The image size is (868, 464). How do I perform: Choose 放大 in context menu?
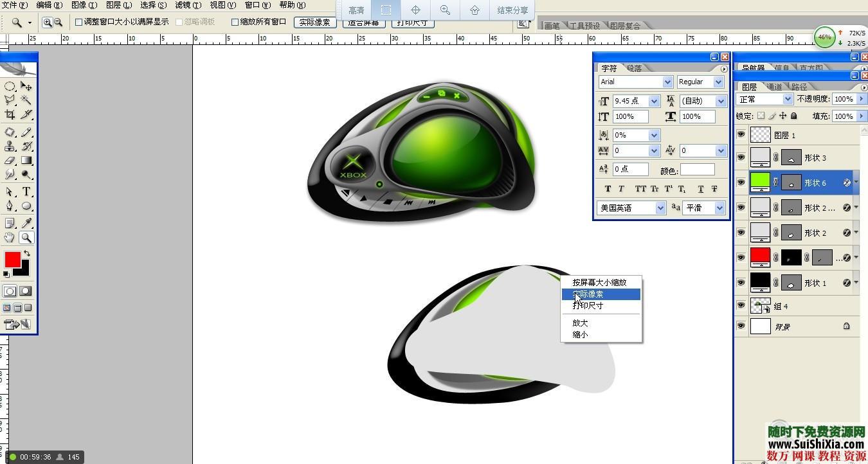(580, 323)
